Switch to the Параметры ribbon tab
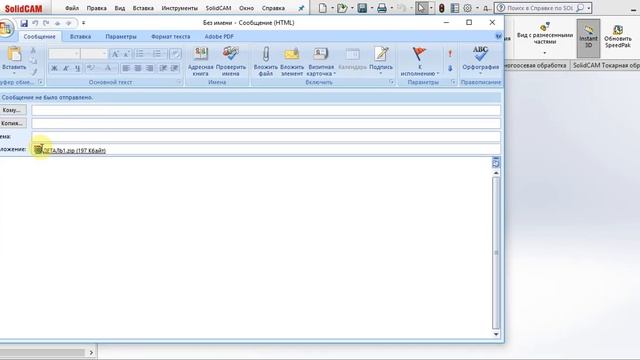 121,37
